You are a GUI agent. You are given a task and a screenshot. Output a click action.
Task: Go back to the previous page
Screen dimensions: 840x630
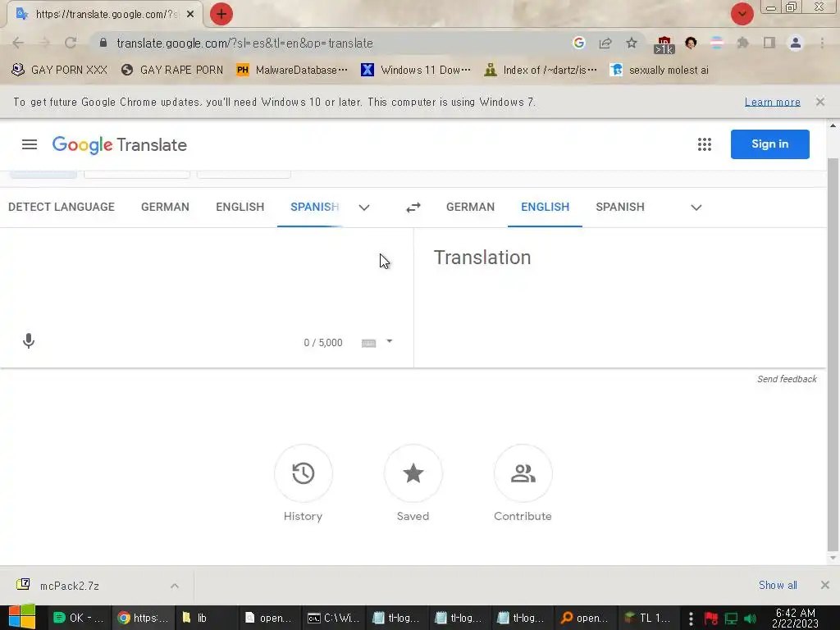18,43
